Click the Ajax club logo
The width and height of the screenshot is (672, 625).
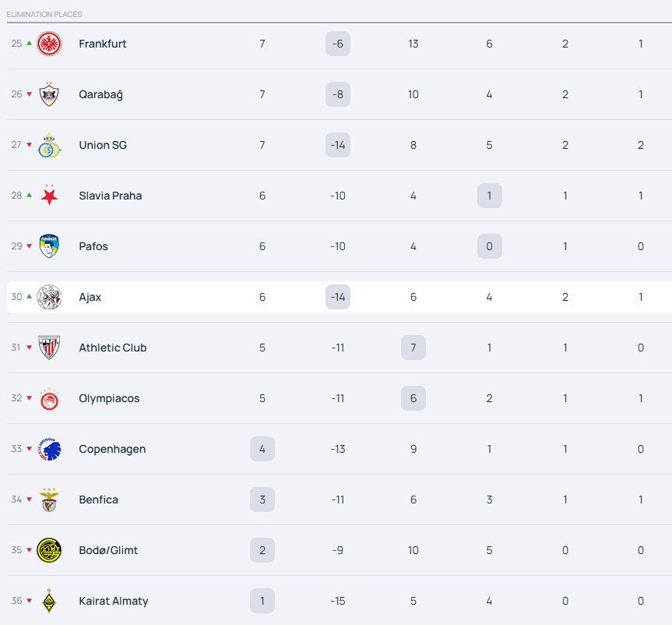click(x=49, y=297)
